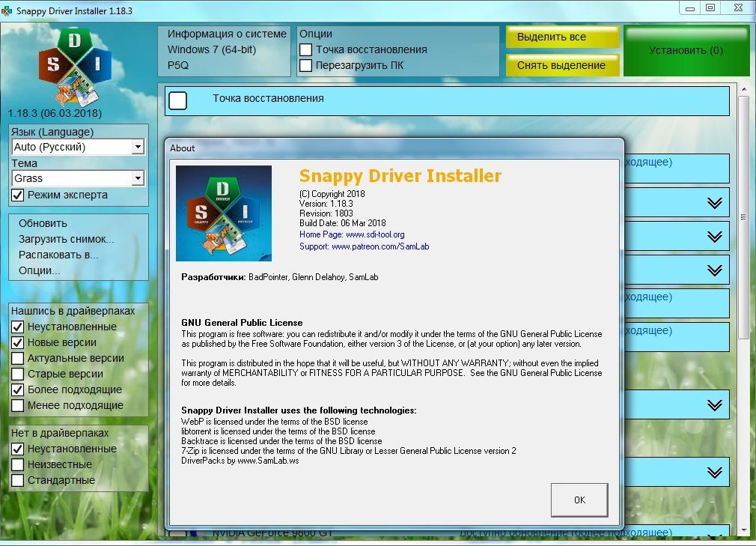The image size is (756, 546).
Task: Click the large logo image in About dialog
Action: click(x=224, y=213)
